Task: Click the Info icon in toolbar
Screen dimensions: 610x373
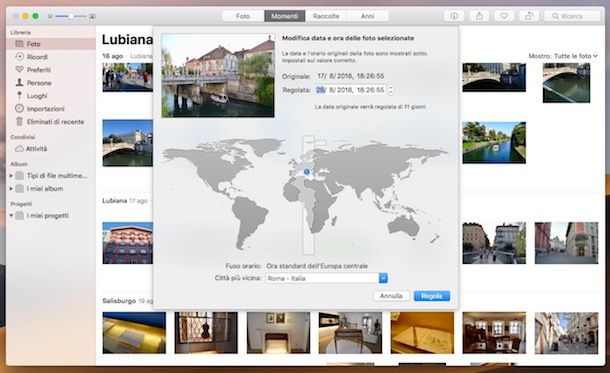Action: (454, 16)
